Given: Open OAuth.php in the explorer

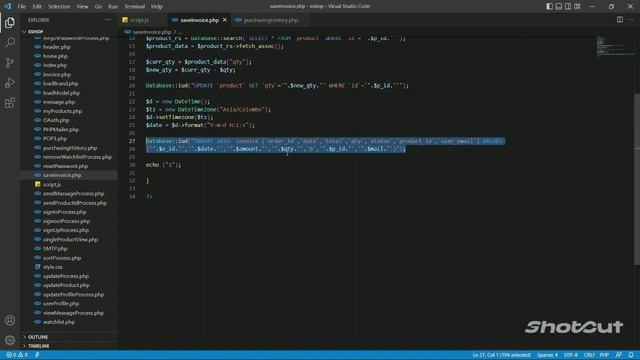Looking at the screenshot, I should tap(56, 120).
